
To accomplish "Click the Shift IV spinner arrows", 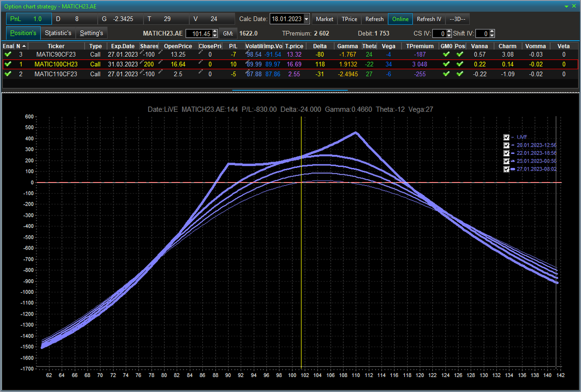I will pos(492,33).
